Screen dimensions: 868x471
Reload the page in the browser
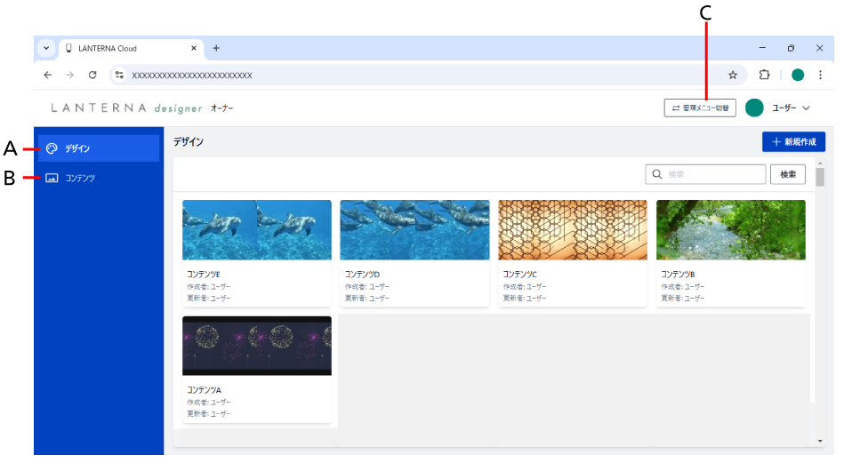coord(92,75)
